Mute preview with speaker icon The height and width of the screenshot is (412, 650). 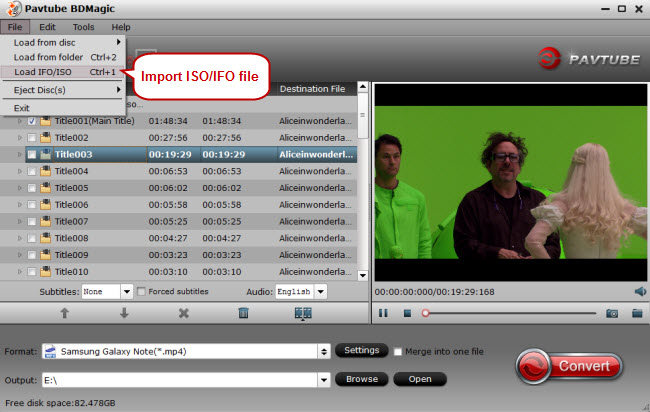point(640,291)
